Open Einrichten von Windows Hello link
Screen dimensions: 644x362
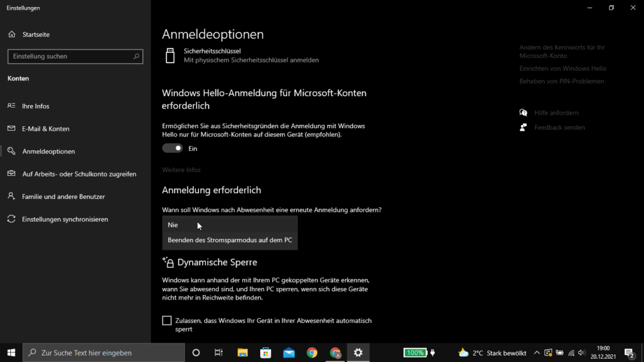pyautogui.click(x=563, y=69)
